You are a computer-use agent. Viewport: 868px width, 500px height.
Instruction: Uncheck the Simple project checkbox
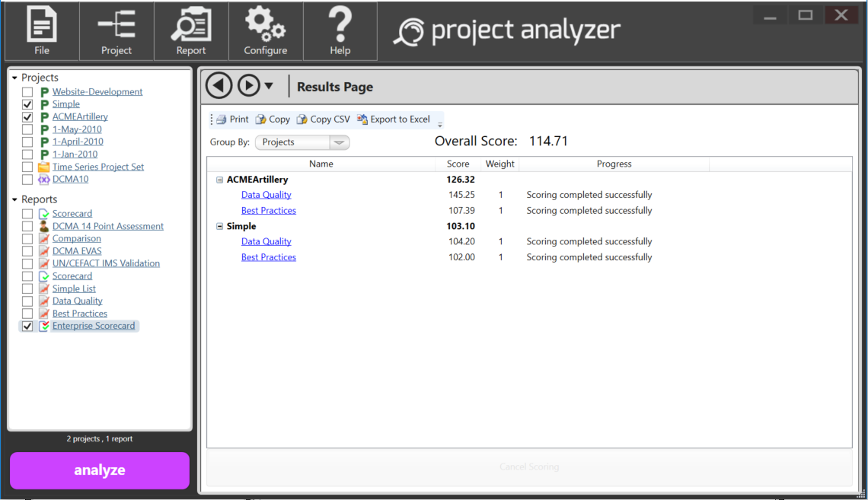pyautogui.click(x=27, y=104)
